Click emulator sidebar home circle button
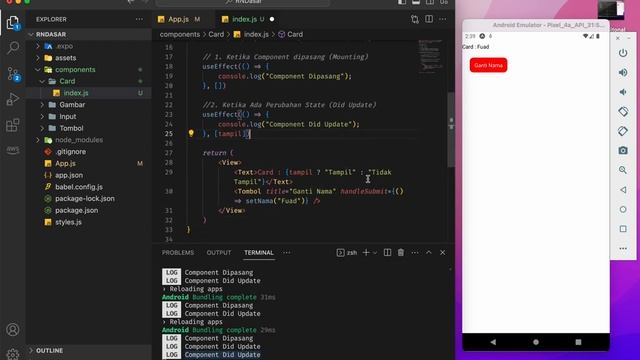The width and height of the screenshot is (640, 360). click(x=623, y=209)
